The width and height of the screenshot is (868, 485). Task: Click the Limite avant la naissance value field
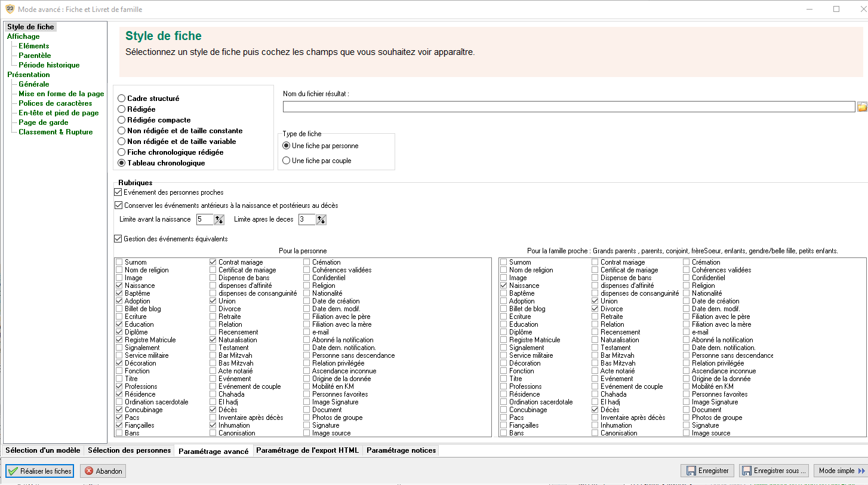205,220
